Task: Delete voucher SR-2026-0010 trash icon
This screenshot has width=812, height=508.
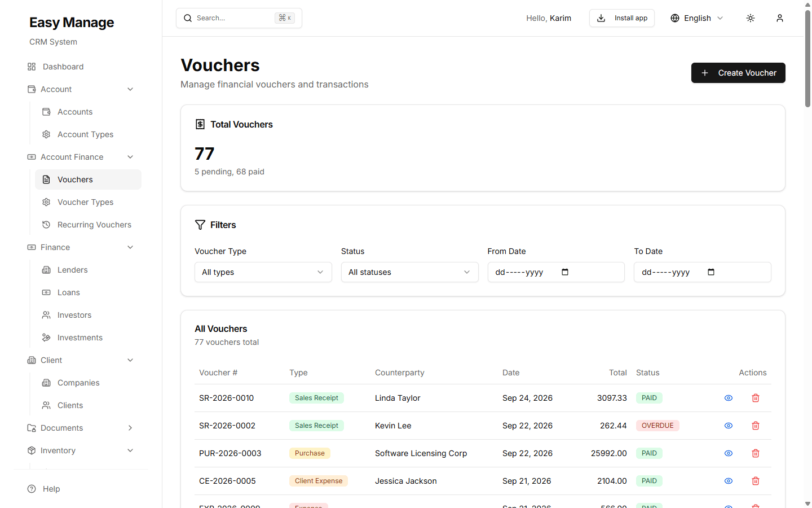Action: tap(756, 398)
